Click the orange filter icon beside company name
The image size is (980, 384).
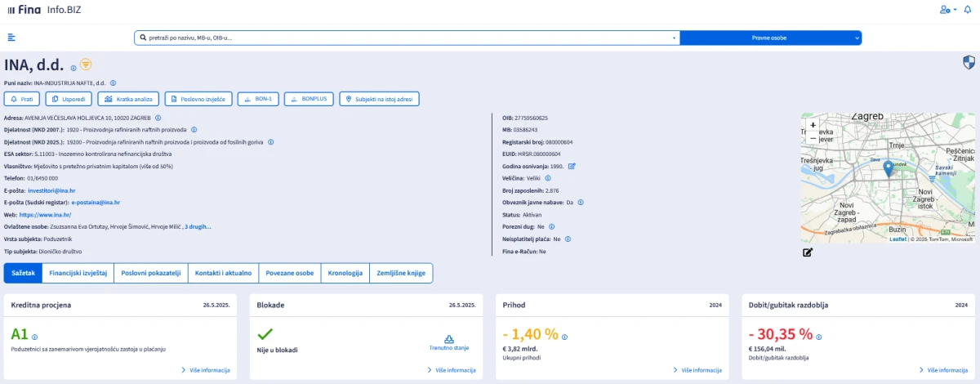(86, 65)
